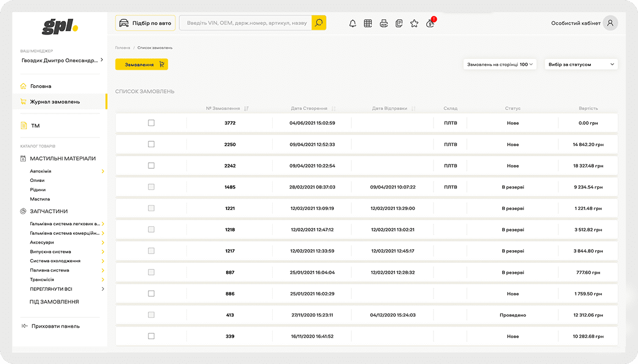Click 'Приховати панель' to hide sidebar
Image resolution: width=638 pixels, height=364 pixels.
coord(55,326)
